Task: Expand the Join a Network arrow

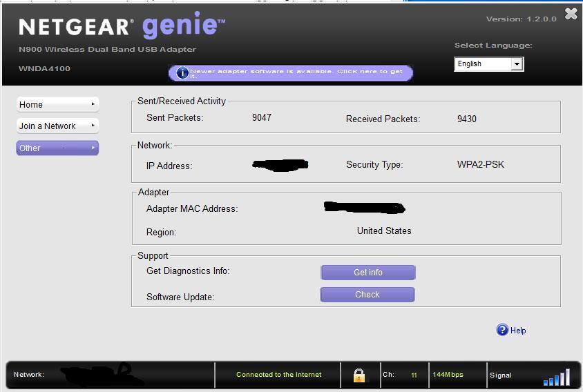Action: (93, 126)
